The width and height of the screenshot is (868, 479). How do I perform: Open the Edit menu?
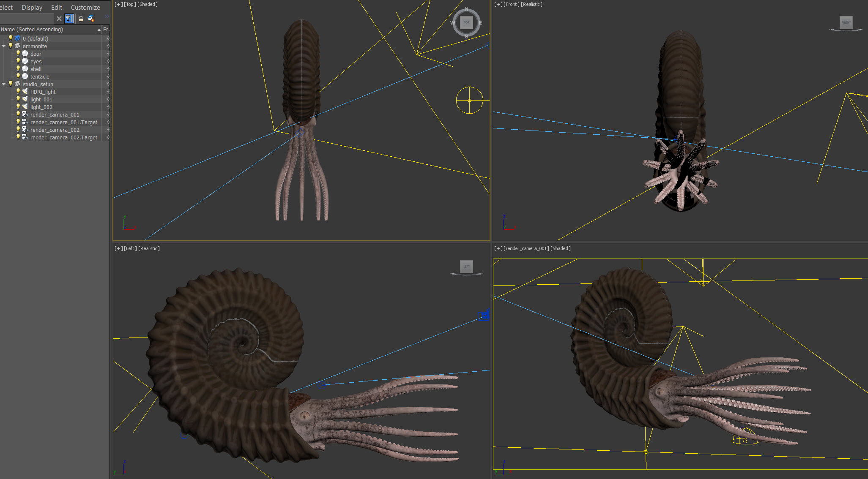click(x=57, y=8)
